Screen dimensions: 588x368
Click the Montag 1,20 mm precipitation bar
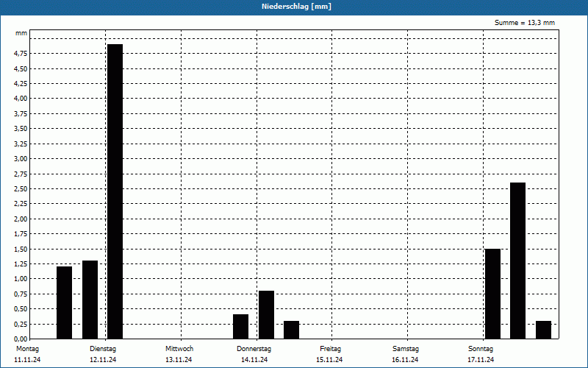click(64, 302)
